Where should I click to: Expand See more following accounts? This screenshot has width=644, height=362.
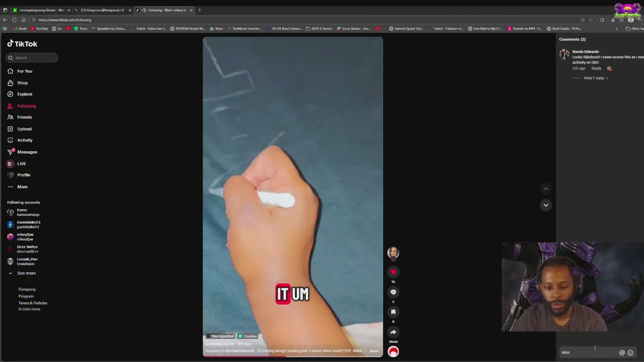tap(22, 274)
